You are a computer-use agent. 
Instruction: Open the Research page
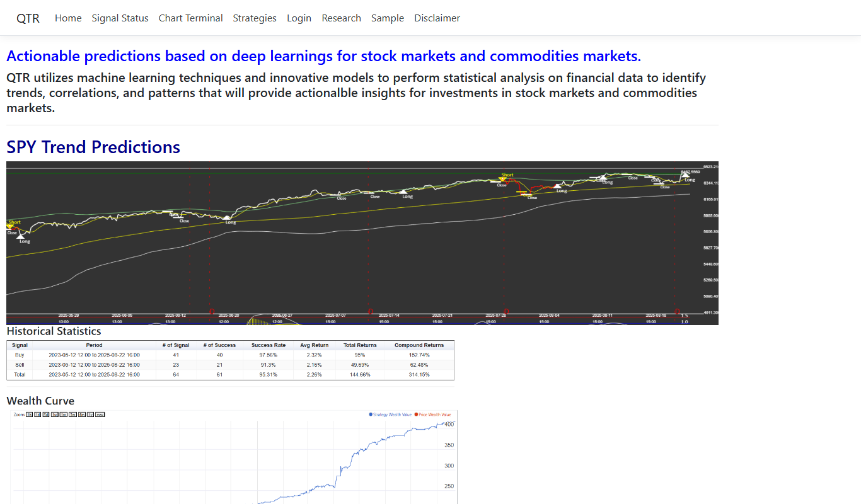pyautogui.click(x=342, y=18)
